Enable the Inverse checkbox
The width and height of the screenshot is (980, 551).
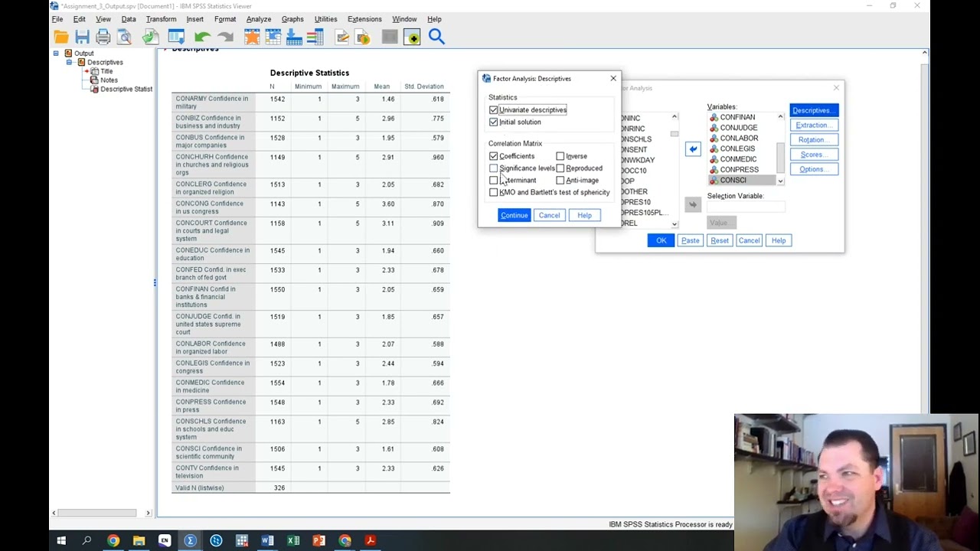point(560,156)
